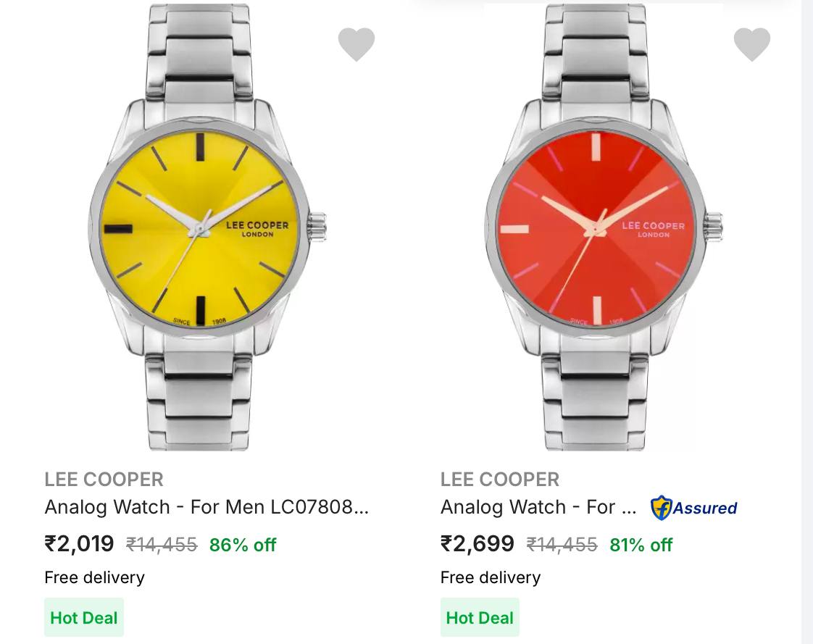Click the 81% off discount label
Screen dimensions: 813x644
click(641, 545)
